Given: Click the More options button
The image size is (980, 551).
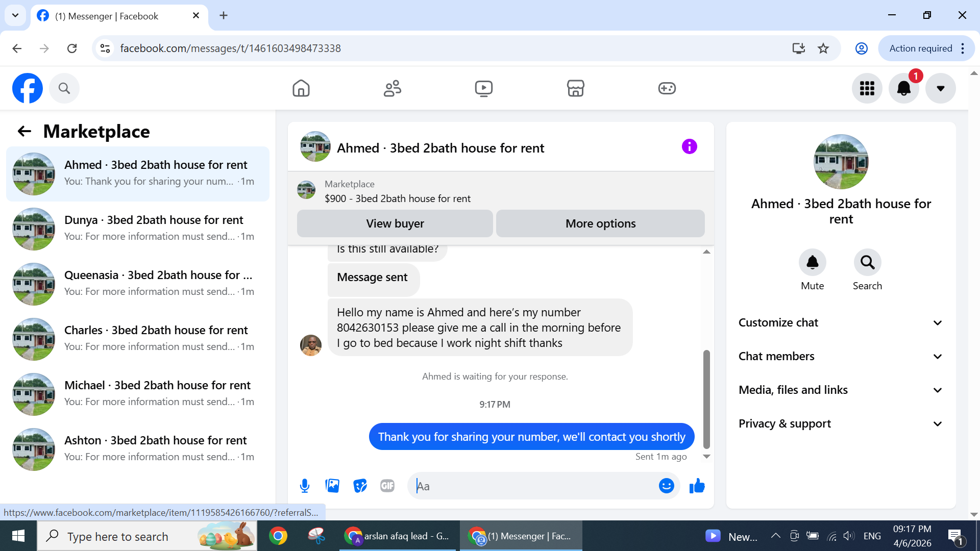Looking at the screenshot, I should click(600, 223).
